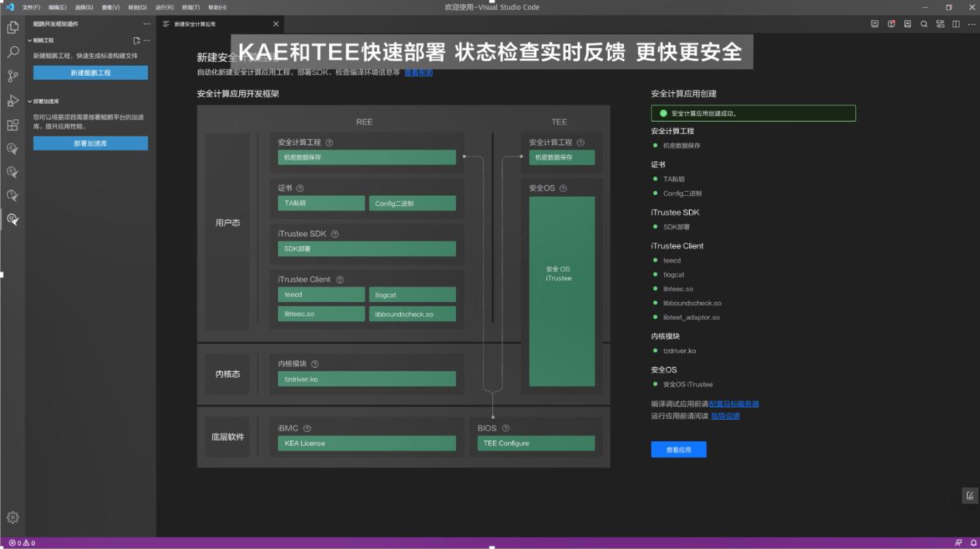Image resolution: width=980 pixels, height=549 pixels.
Task: Click the 新建鲲鹏工程 button
Action: (x=90, y=71)
